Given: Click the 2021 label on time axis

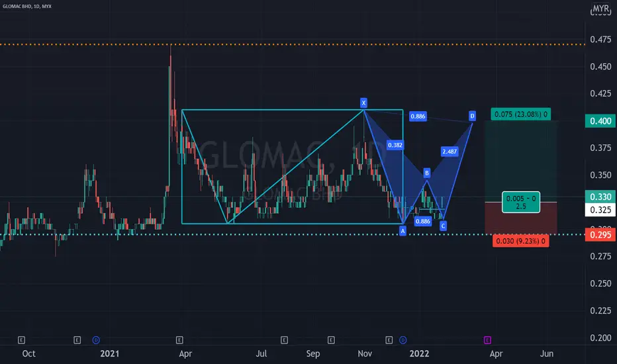Looking at the screenshot, I should (109, 353).
